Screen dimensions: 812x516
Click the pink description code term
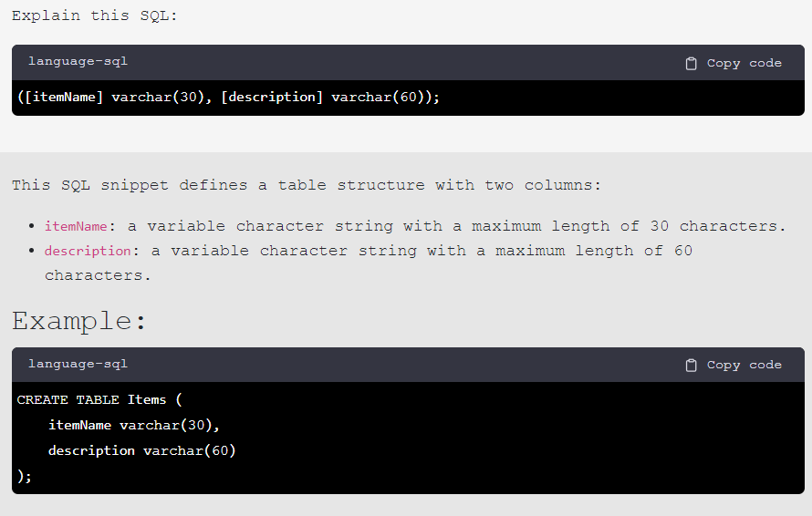[88, 251]
